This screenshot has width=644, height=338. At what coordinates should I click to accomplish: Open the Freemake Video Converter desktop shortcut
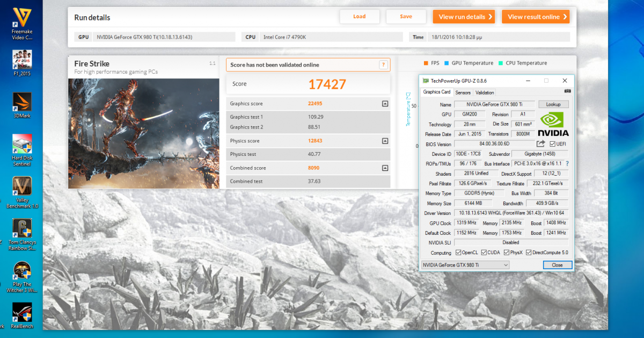22,23
